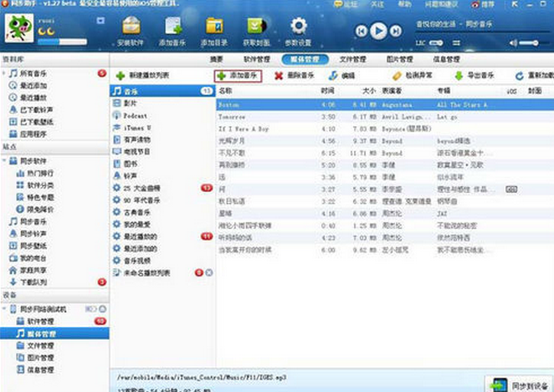The image size is (554, 392).
Task: Collapse the 同步网络测试机 device node
Action: click(x=5, y=308)
